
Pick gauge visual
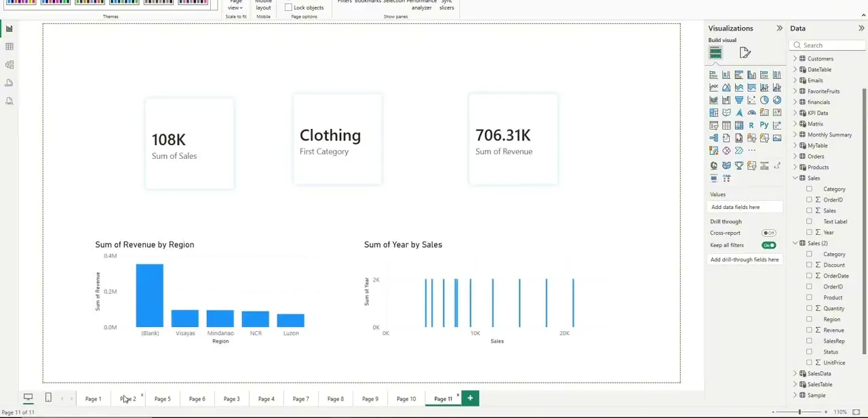[751, 113]
